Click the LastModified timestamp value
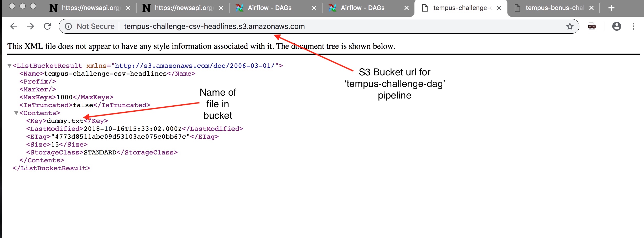 (133, 129)
